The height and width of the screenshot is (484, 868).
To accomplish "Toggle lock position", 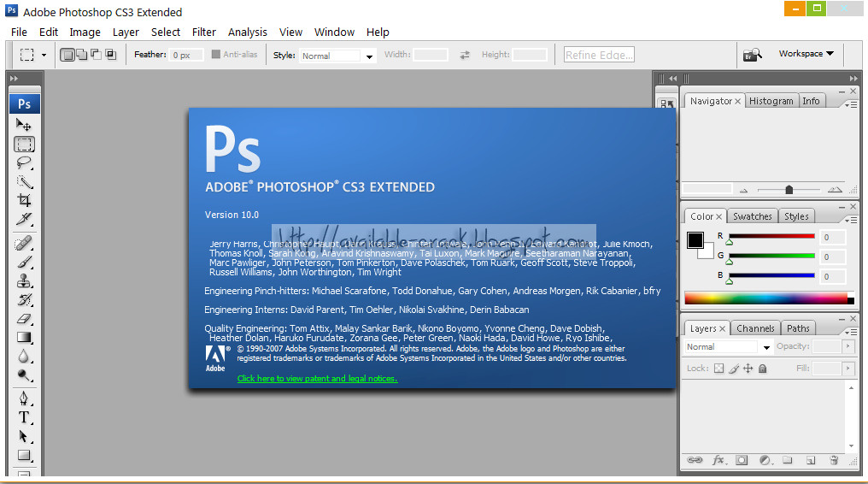I will tap(748, 369).
